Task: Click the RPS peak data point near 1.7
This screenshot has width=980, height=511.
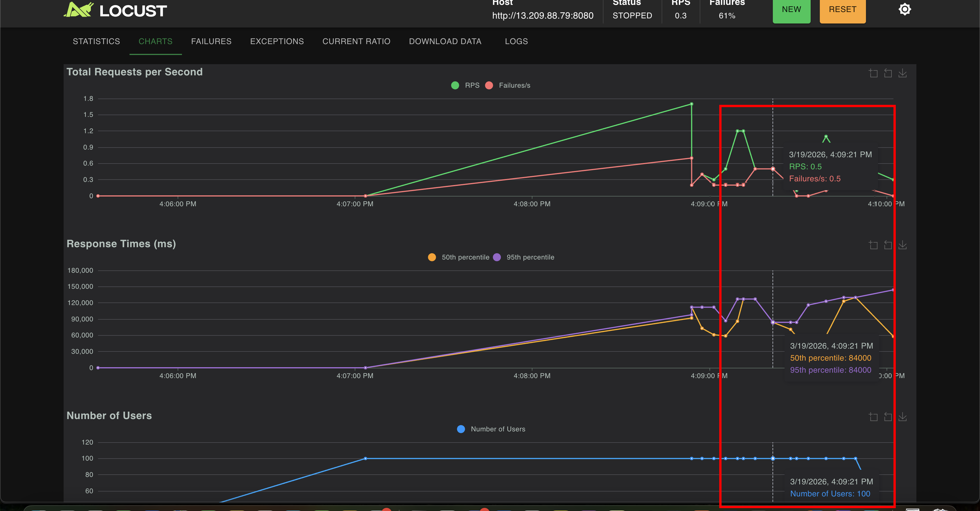Action: point(692,104)
